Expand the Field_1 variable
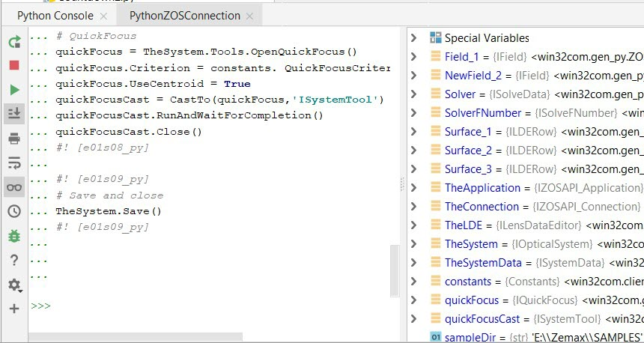This screenshot has height=343, width=644. 413,57
